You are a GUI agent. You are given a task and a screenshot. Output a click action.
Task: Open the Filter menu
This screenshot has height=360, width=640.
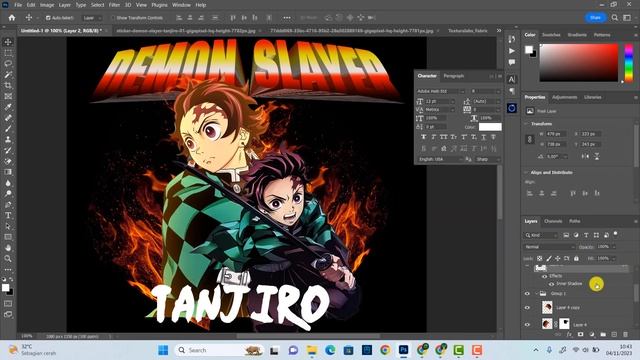[x=114, y=5]
